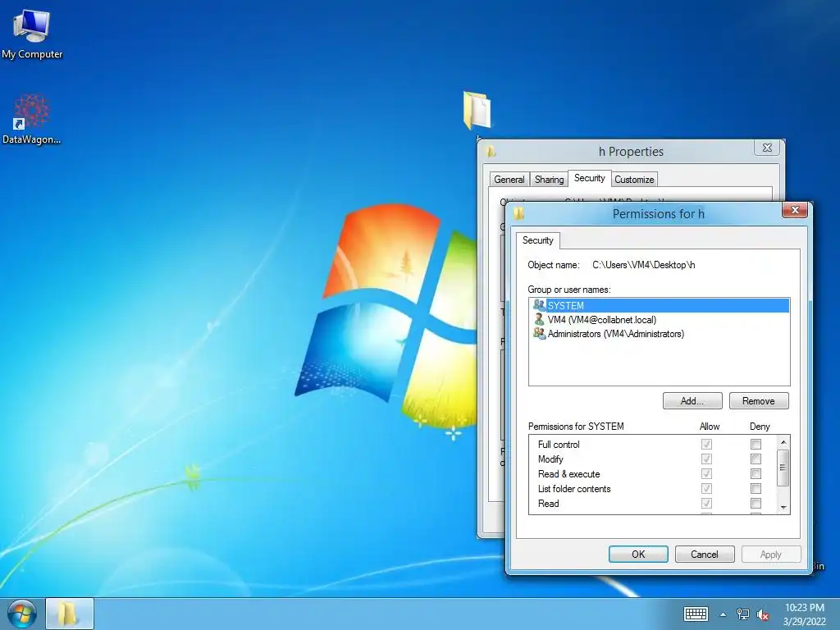Switch to General tab in h Properties
This screenshot has width=840, height=630.
509,180
